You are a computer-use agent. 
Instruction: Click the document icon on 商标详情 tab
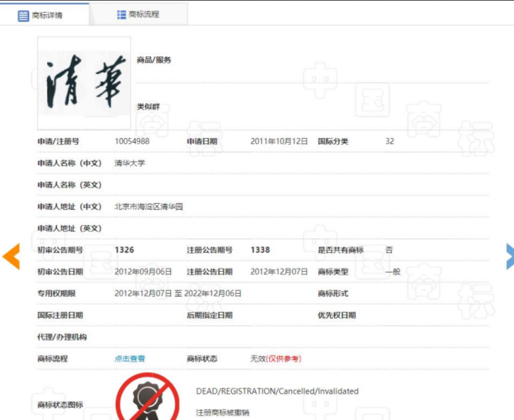click(24, 16)
